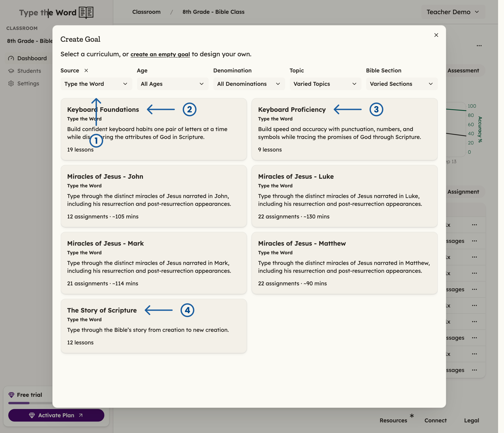Open Legal in the footer
This screenshot has width=504, height=433.
tap(471, 420)
